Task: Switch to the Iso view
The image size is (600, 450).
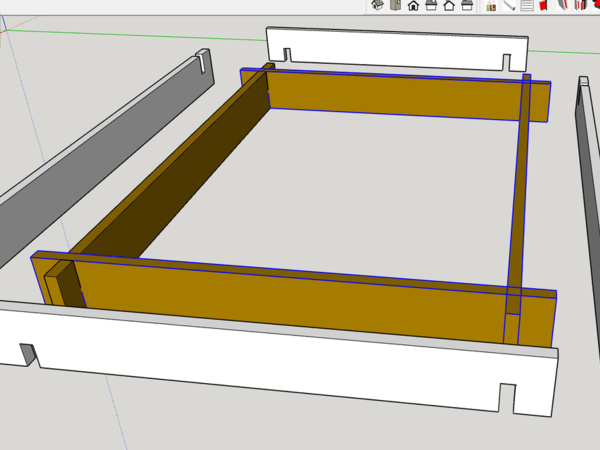Action: (x=377, y=5)
